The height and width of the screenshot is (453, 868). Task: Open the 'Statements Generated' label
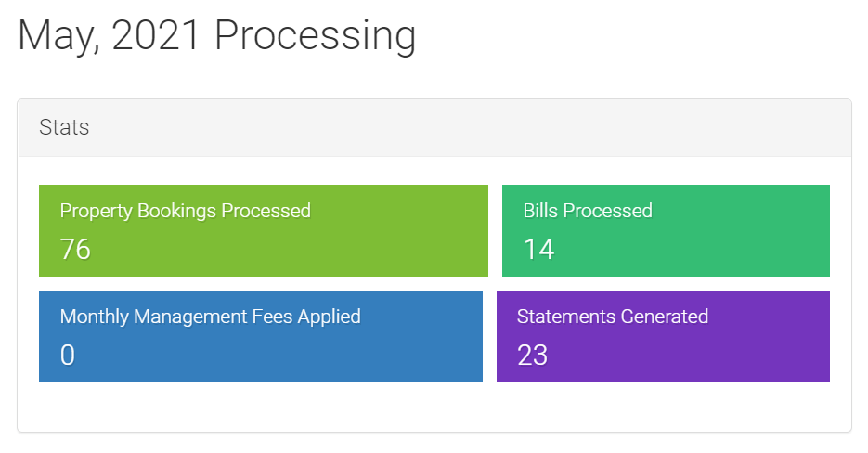coord(613,317)
